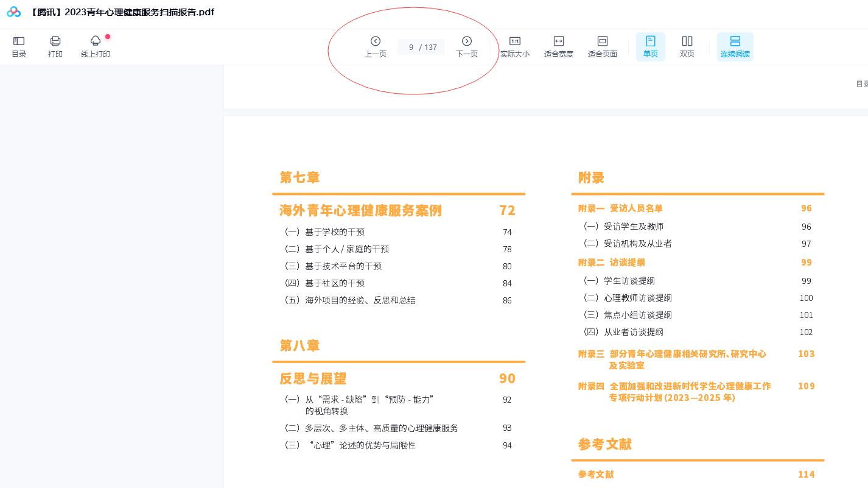Screen dimensions: 868x488
Task: Set zoom to 实际大小 actual size
Action: click(514, 47)
